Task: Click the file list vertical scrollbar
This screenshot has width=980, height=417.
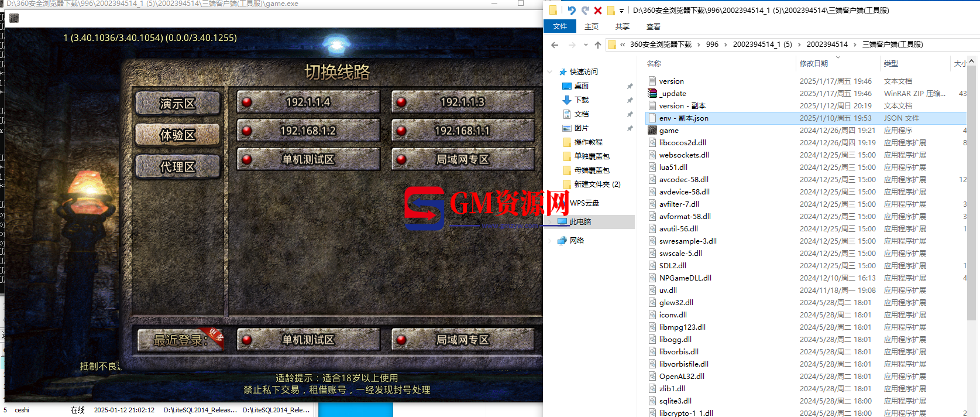Action: click(x=971, y=193)
